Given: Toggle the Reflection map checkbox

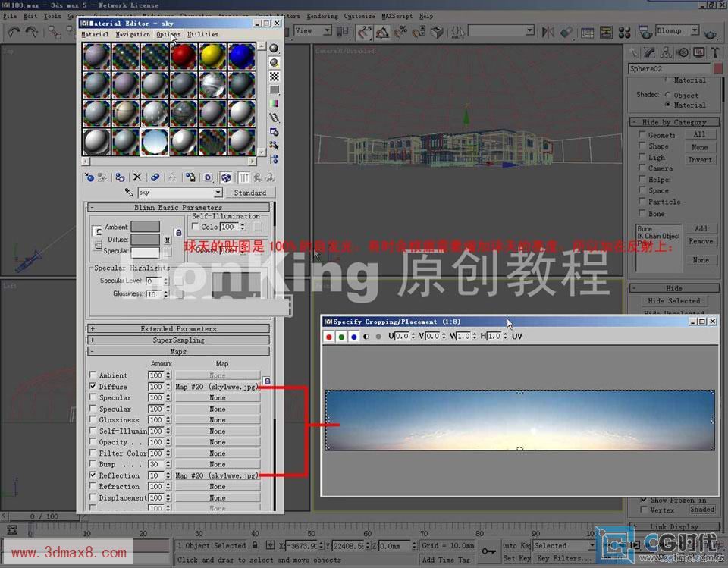Looking at the screenshot, I should 93,475.
